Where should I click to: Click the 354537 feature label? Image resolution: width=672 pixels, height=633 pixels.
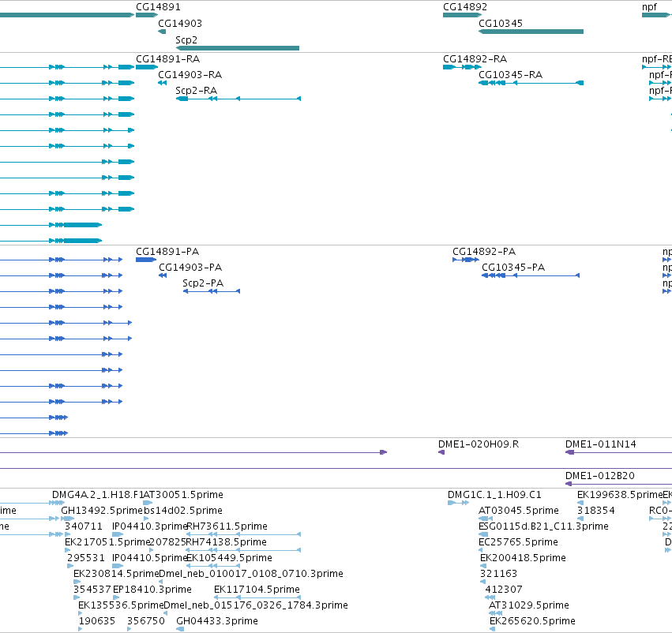[92, 590]
